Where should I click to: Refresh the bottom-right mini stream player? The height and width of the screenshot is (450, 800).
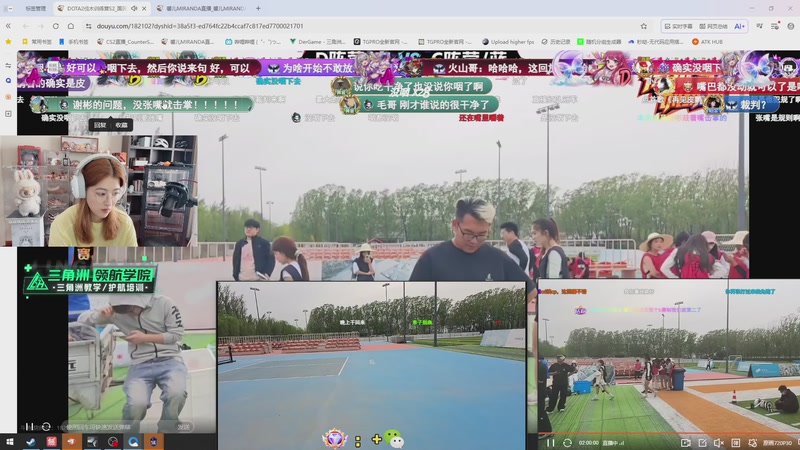pos(567,443)
